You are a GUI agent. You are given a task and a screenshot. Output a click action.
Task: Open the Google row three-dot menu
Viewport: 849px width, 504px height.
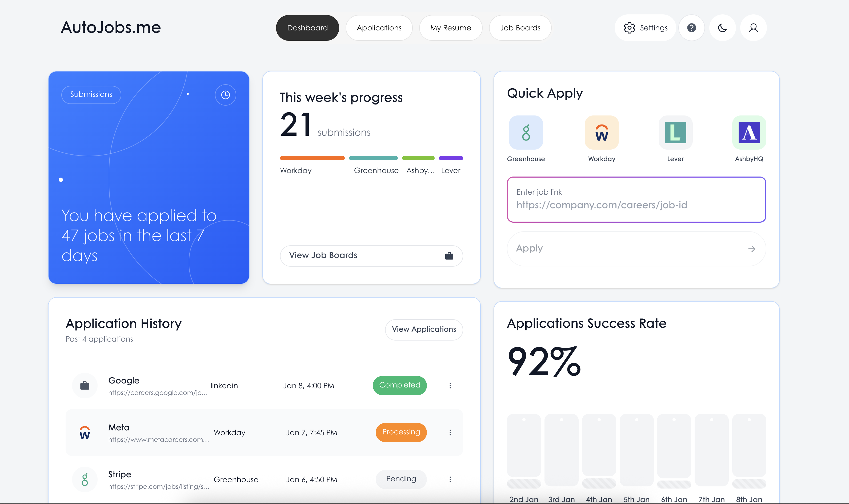click(x=450, y=386)
